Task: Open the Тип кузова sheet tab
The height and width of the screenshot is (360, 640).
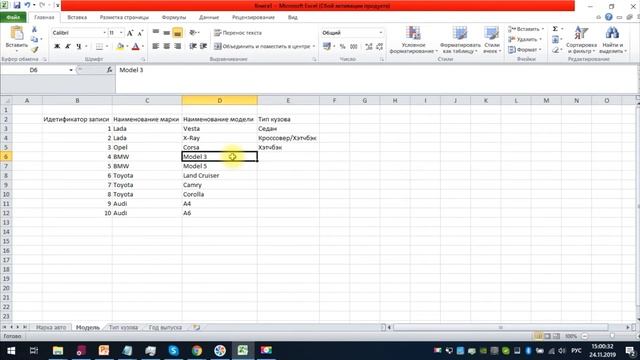Action: click(x=123, y=327)
